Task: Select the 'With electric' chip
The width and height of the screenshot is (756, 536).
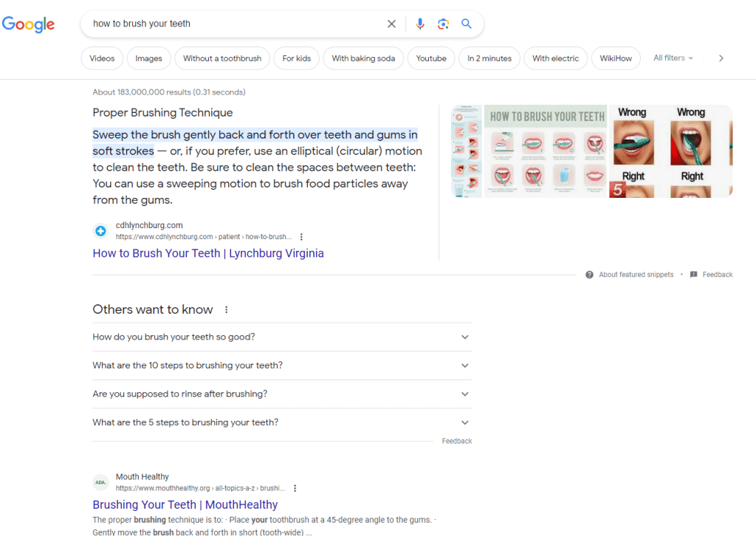Action: click(x=555, y=58)
